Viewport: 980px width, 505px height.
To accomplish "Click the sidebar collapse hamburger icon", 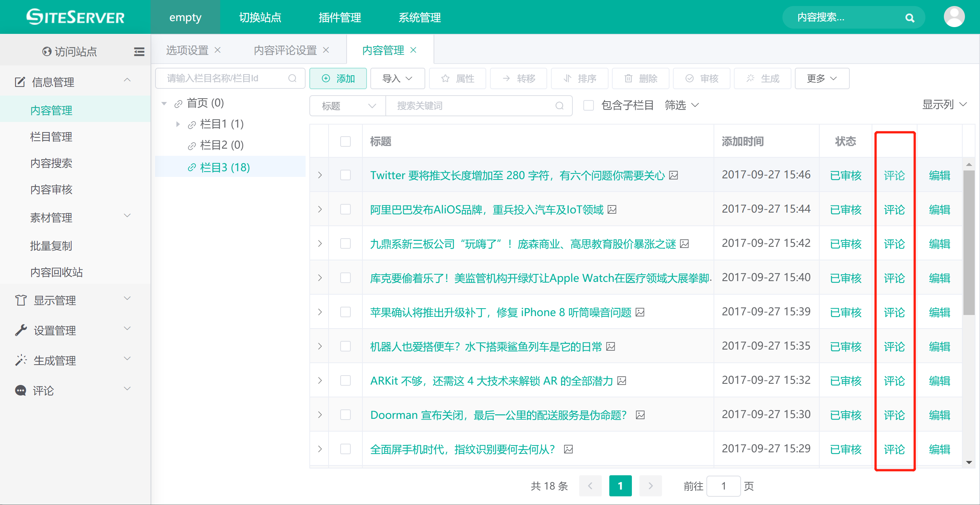I will [x=139, y=52].
